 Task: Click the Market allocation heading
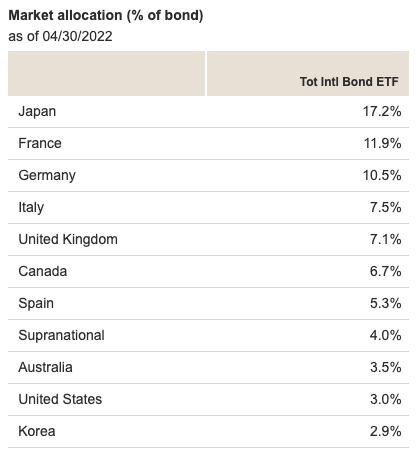106,16
